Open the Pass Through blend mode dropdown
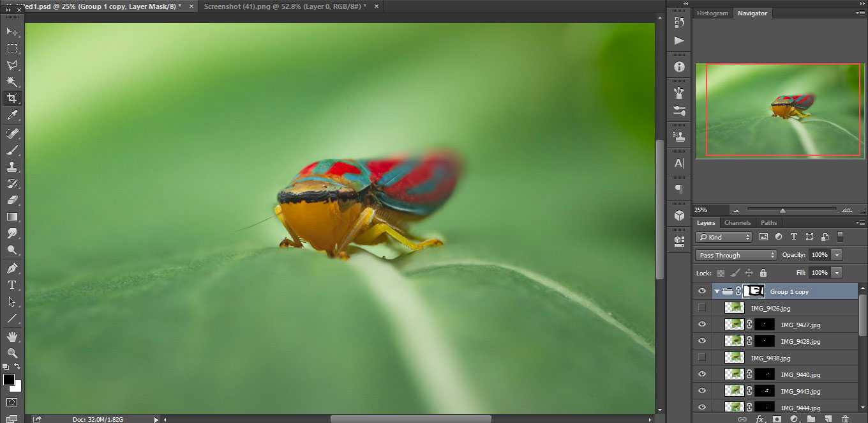868x423 pixels. pyautogui.click(x=735, y=255)
